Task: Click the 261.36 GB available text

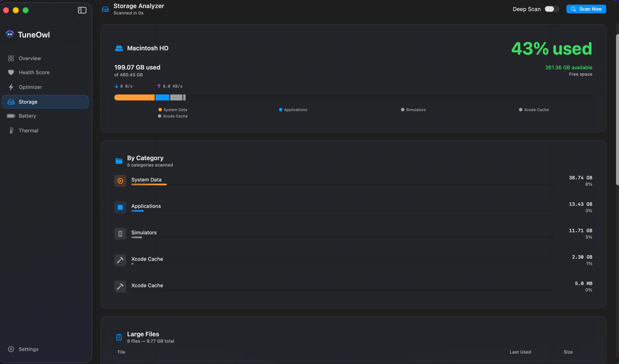Action: (569, 68)
